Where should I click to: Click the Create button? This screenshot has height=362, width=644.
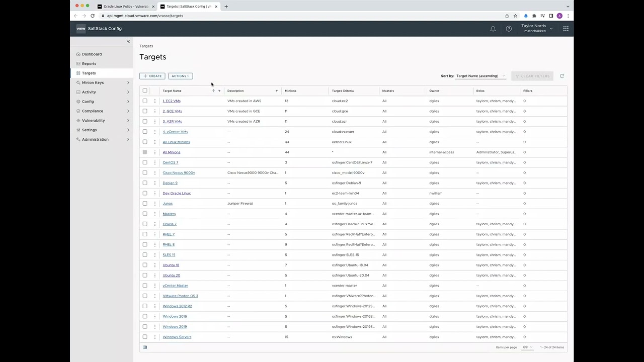[x=152, y=76]
